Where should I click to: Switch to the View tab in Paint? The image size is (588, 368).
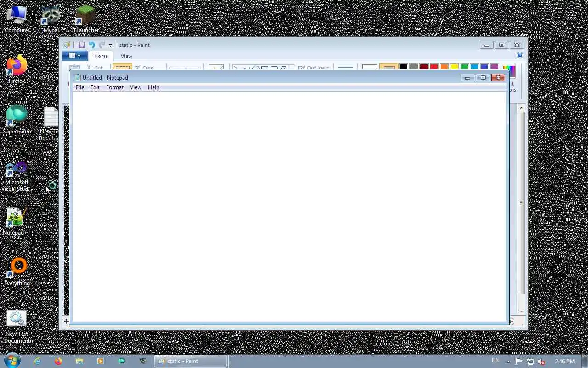(126, 56)
